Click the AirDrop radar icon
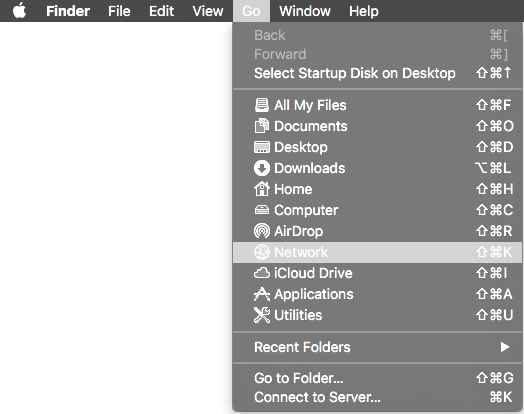The image size is (524, 414). (262, 231)
